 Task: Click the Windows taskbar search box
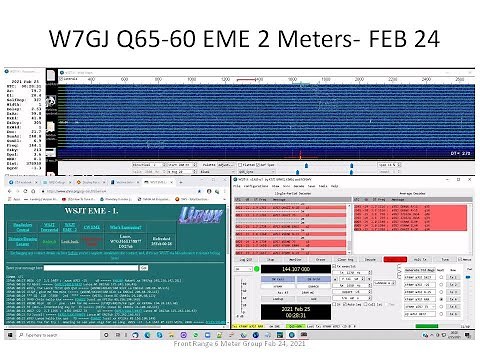click(57, 335)
